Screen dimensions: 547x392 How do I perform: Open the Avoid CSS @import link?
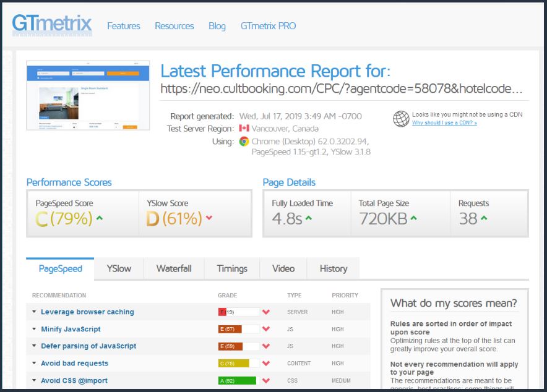(74, 380)
